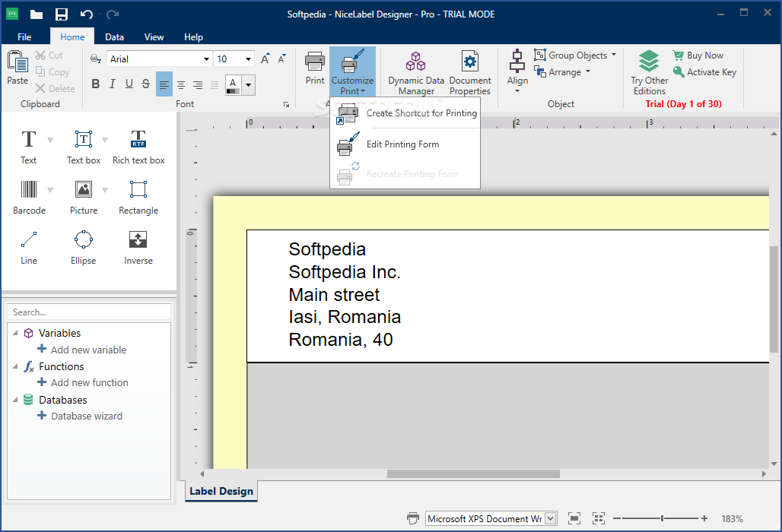Open the Arrange dropdown

(562, 71)
